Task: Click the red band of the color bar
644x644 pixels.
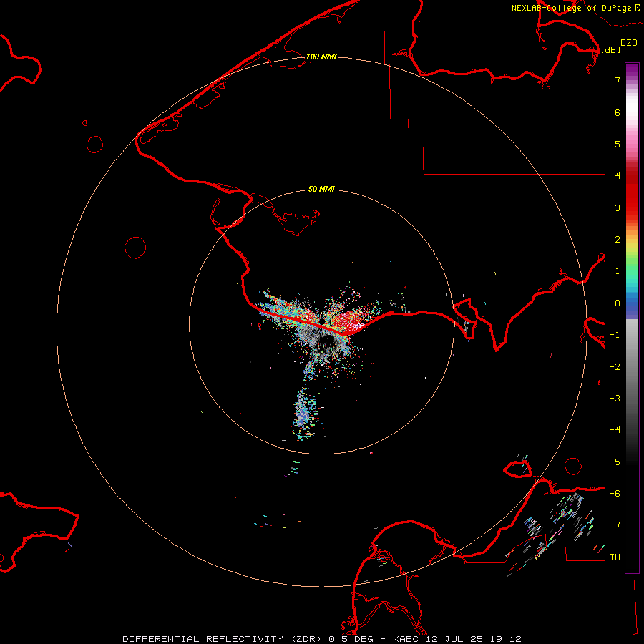Action: point(632,193)
